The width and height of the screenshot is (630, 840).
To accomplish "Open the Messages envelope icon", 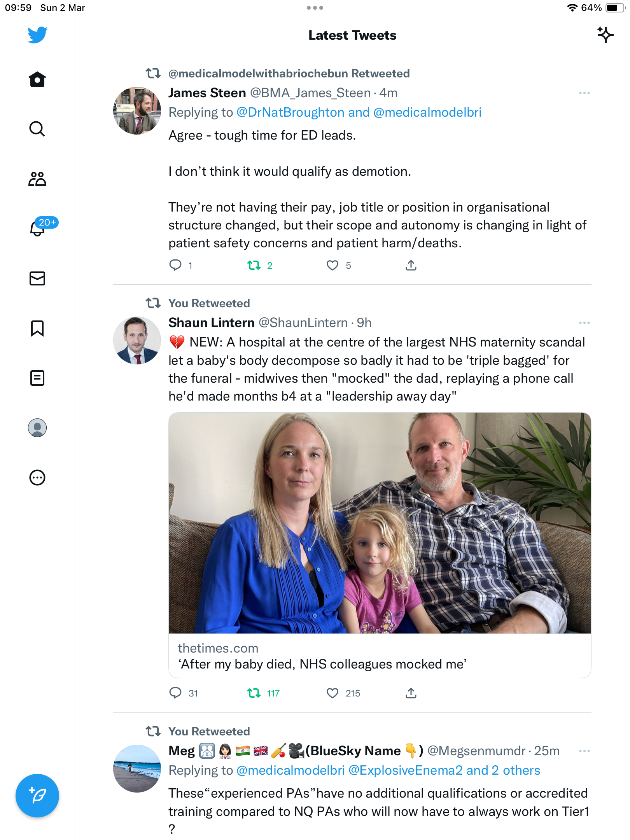I will pos(37,278).
